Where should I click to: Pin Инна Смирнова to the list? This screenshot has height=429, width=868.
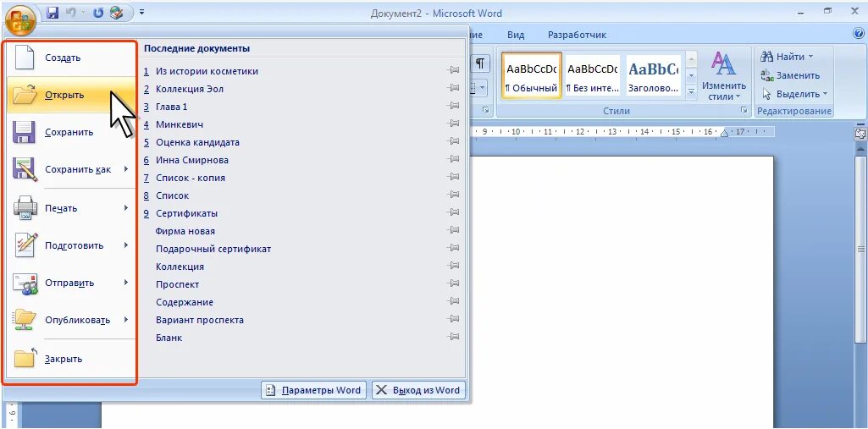[x=453, y=159]
